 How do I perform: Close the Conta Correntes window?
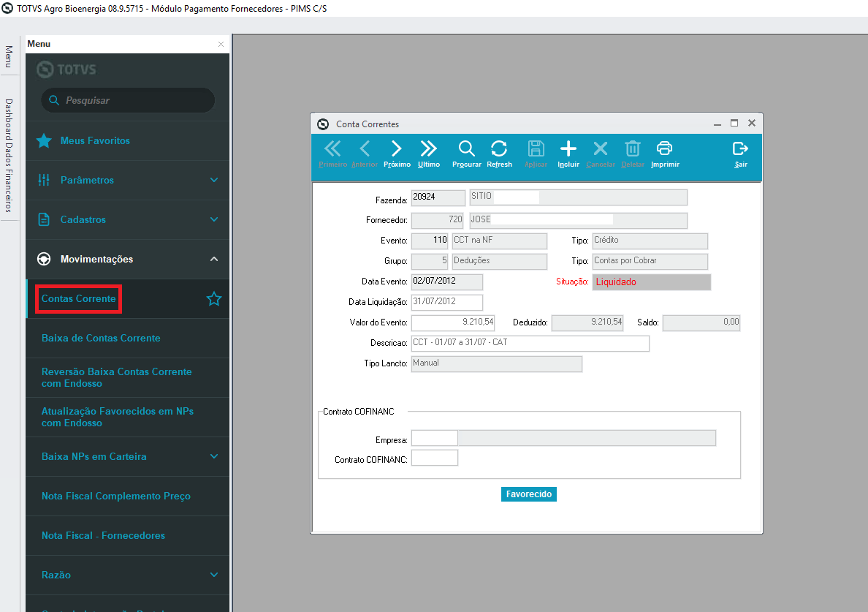[x=752, y=123]
